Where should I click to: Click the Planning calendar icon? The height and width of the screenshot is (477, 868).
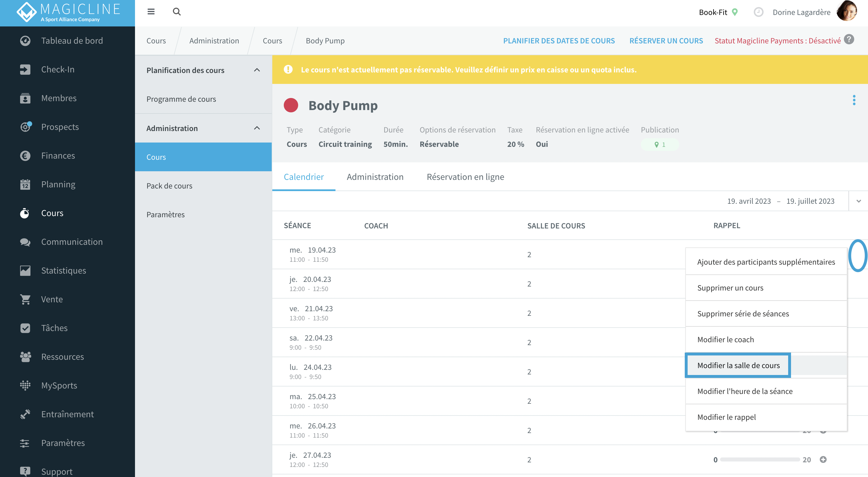[25, 184]
